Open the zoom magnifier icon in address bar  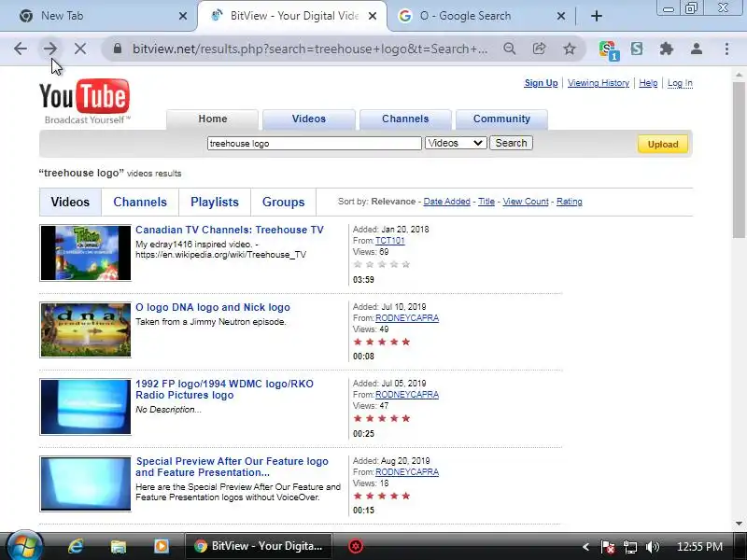pos(509,49)
